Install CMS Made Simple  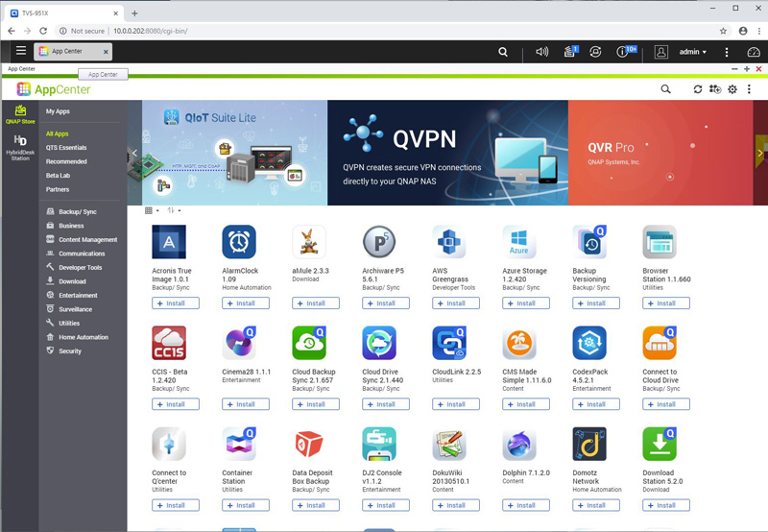[525, 404]
